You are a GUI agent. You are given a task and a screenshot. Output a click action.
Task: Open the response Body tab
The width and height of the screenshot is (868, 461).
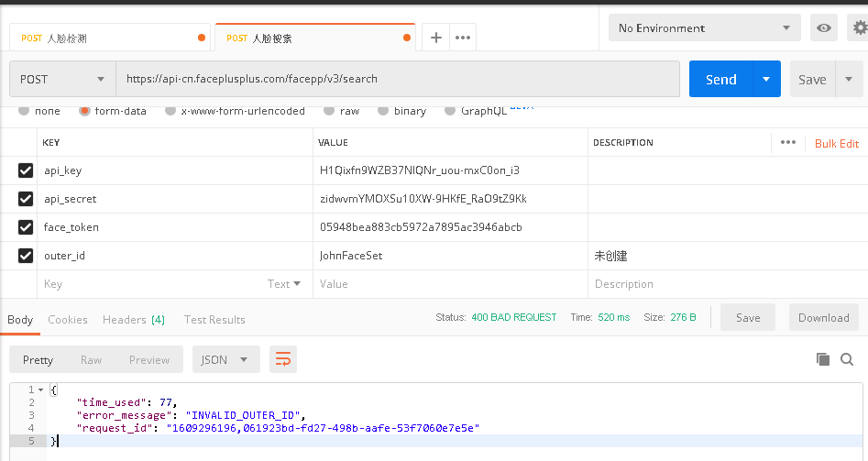pyautogui.click(x=20, y=319)
